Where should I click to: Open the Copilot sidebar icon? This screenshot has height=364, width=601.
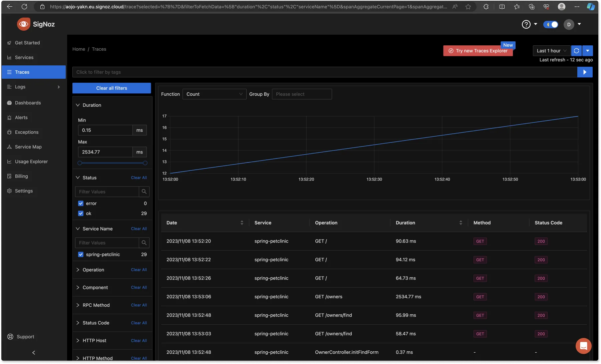pos(591,6)
